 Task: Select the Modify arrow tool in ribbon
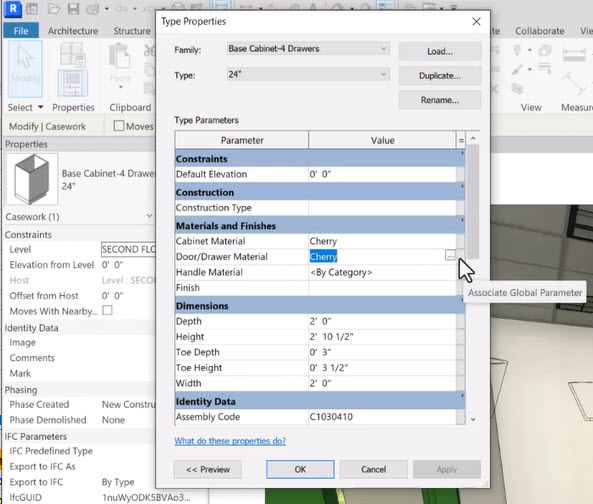(25, 68)
